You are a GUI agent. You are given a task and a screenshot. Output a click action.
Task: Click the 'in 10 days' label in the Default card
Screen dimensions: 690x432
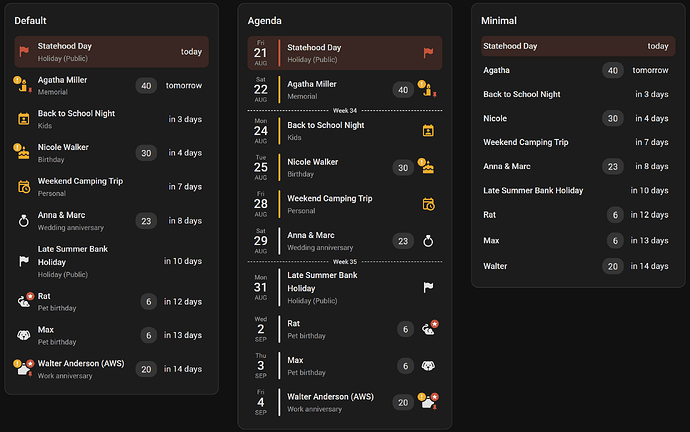coord(183,261)
